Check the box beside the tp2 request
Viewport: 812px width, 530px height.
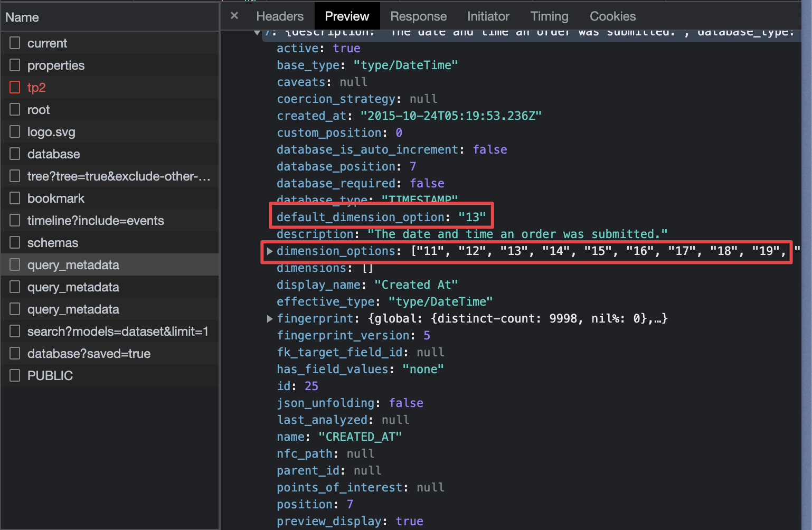point(14,87)
